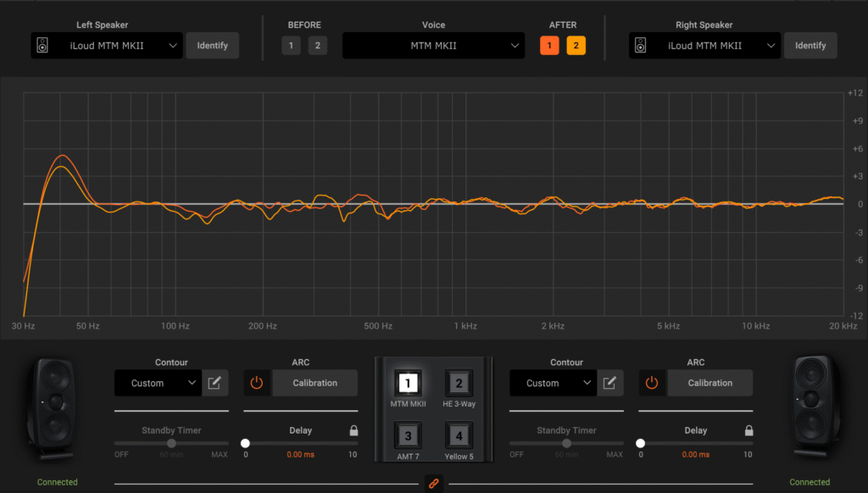Viewport: 868px width, 493px height.
Task: Click the left Delay slider handle
Action: [245, 443]
